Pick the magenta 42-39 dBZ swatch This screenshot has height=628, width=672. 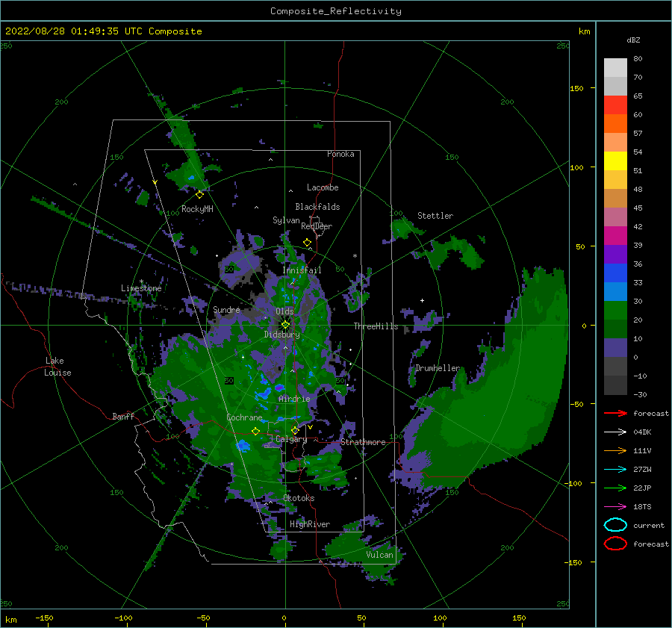point(615,236)
